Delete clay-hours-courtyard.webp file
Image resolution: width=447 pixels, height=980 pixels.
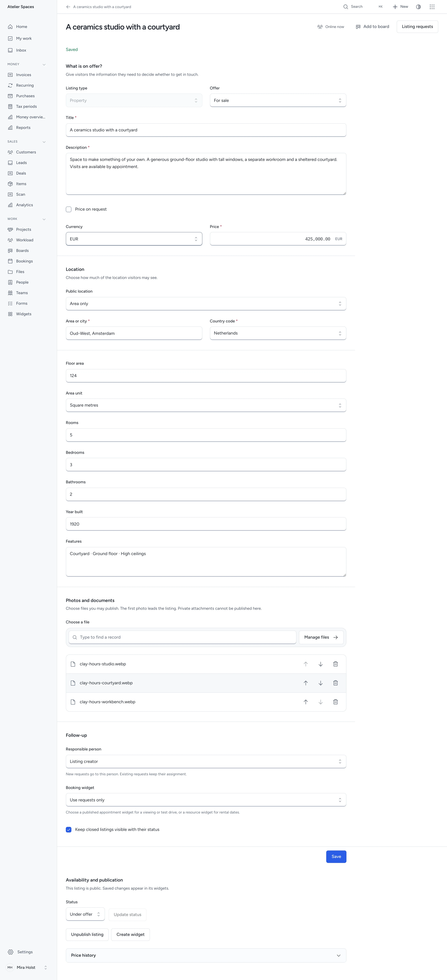tap(335, 683)
